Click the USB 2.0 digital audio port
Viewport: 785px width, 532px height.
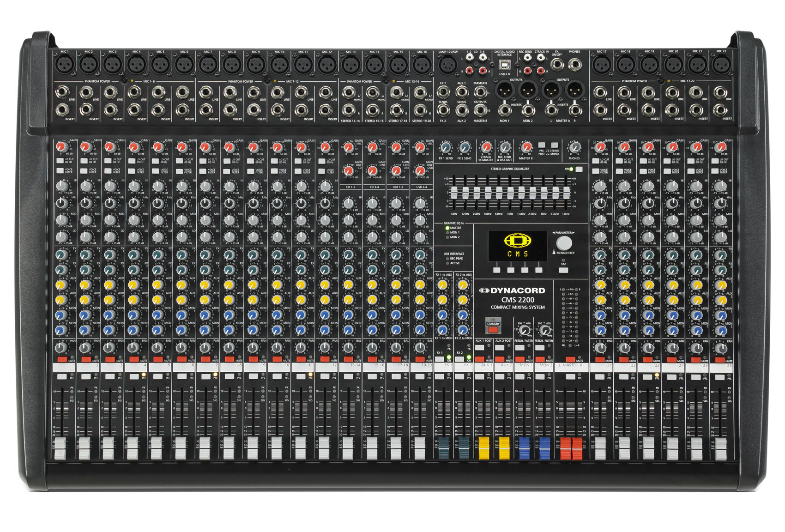pos(505,65)
